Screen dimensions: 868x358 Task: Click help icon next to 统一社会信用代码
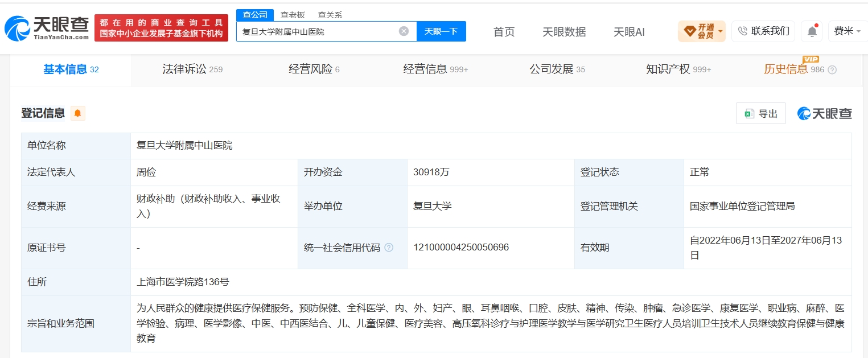point(389,248)
